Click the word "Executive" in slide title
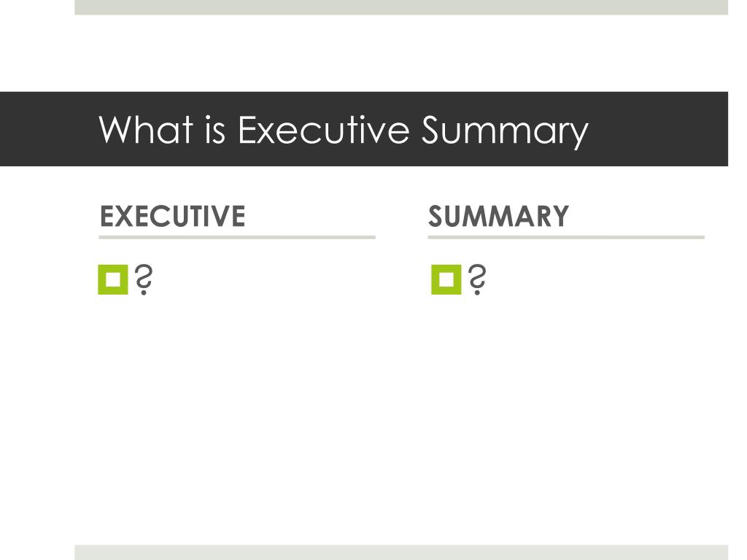 [323, 130]
